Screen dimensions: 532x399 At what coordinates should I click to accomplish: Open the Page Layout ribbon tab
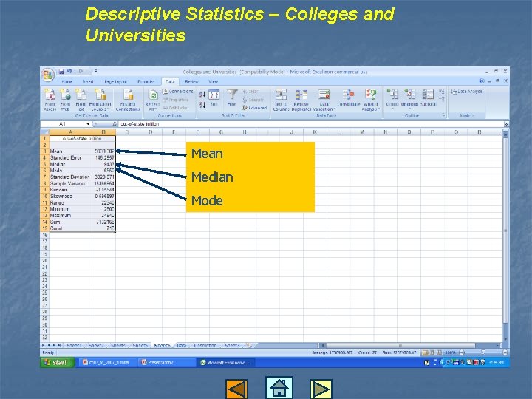pyautogui.click(x=116, y=81)
